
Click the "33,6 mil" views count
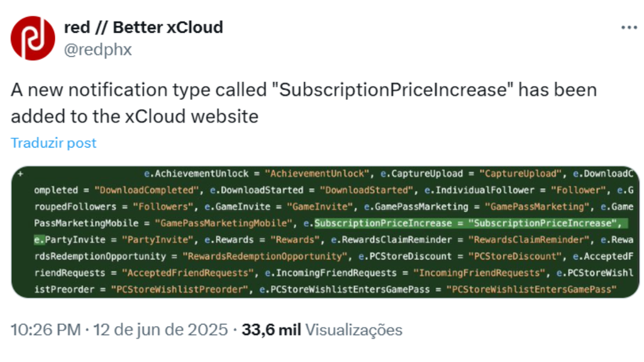(x=271, y=329)
